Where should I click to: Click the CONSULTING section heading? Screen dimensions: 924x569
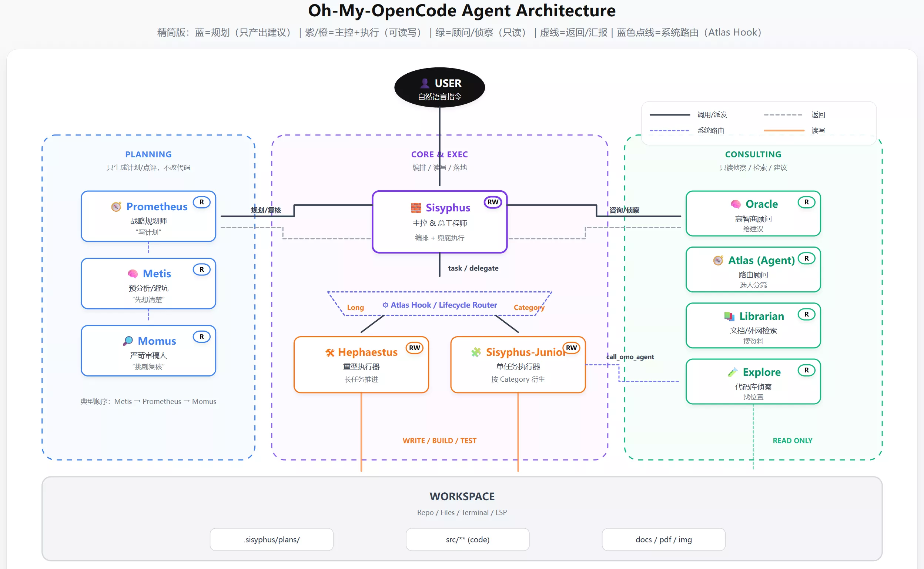753,154
